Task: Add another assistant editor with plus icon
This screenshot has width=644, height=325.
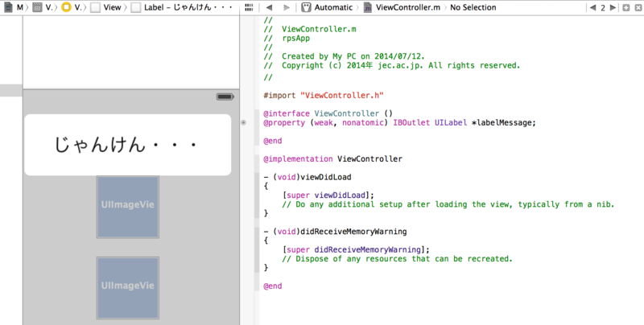Action: click(x=626, y=7)
